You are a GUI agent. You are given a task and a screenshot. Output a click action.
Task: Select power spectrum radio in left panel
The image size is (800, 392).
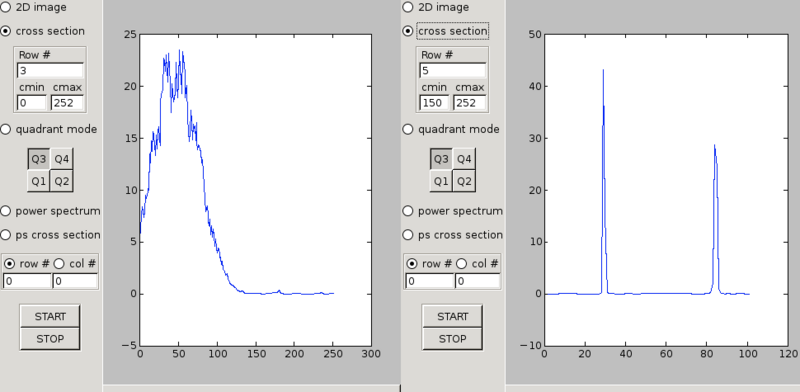pos(5,211)
